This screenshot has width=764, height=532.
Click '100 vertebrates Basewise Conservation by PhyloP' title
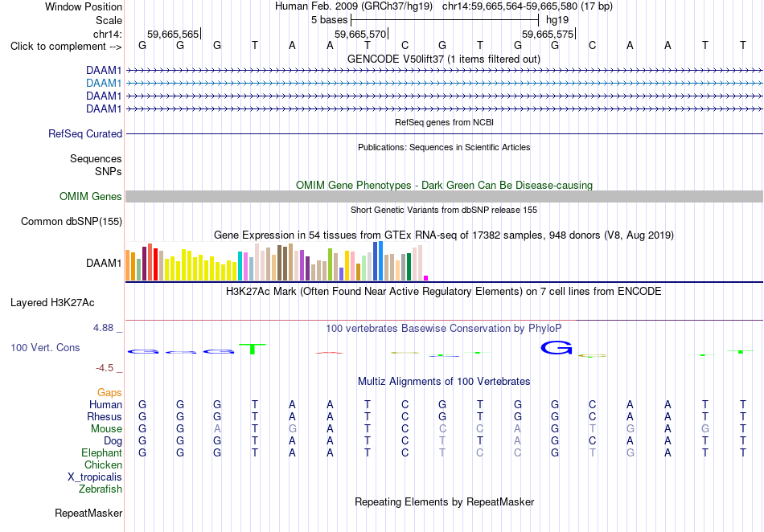(444, 329)
